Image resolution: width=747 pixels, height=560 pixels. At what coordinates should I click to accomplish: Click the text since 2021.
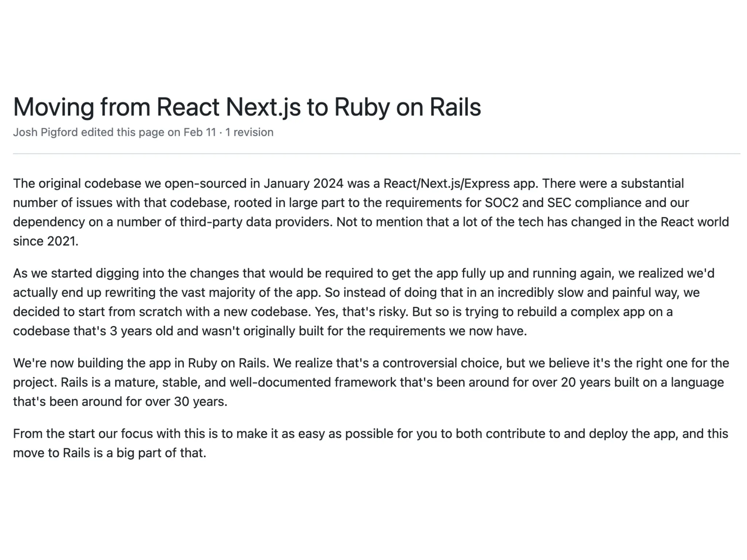pyautogui.click(x=46, y=241)
